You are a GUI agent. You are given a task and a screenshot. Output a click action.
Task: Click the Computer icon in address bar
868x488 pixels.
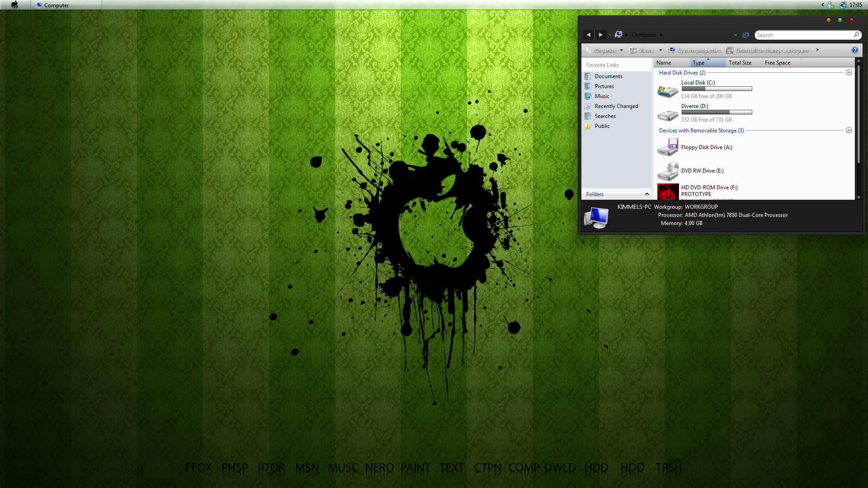tap(618, 35)
